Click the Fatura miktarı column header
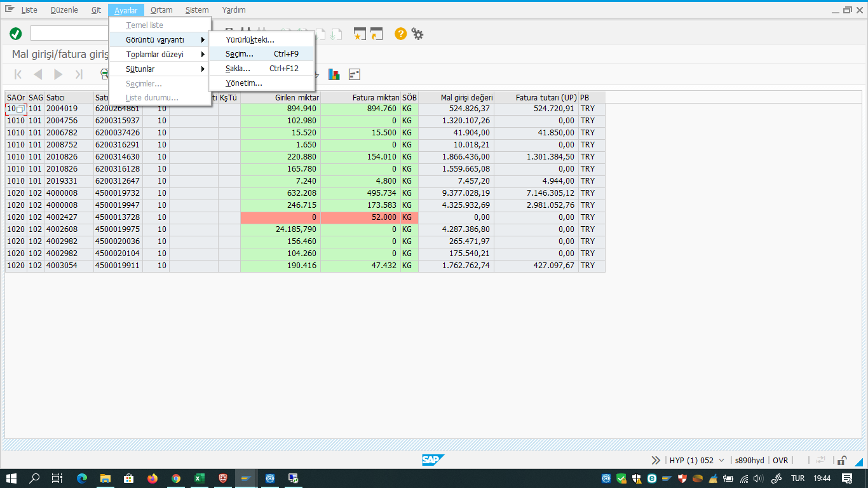This screenshot has height=488, width=868. [x=360, y=97]
